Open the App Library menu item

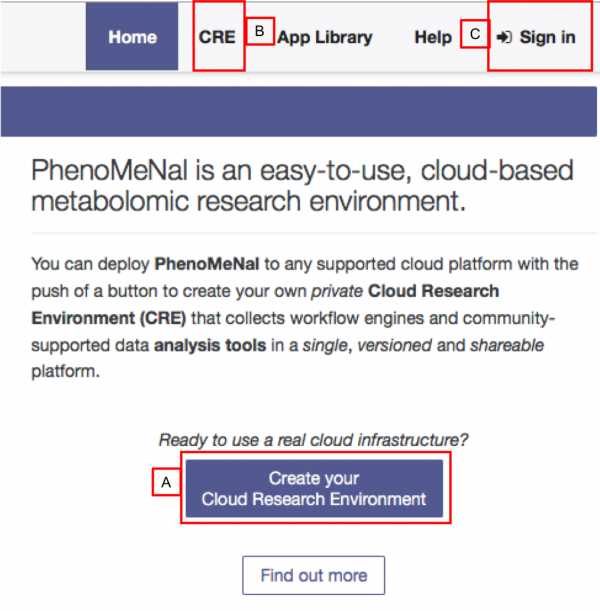(324, 38)
